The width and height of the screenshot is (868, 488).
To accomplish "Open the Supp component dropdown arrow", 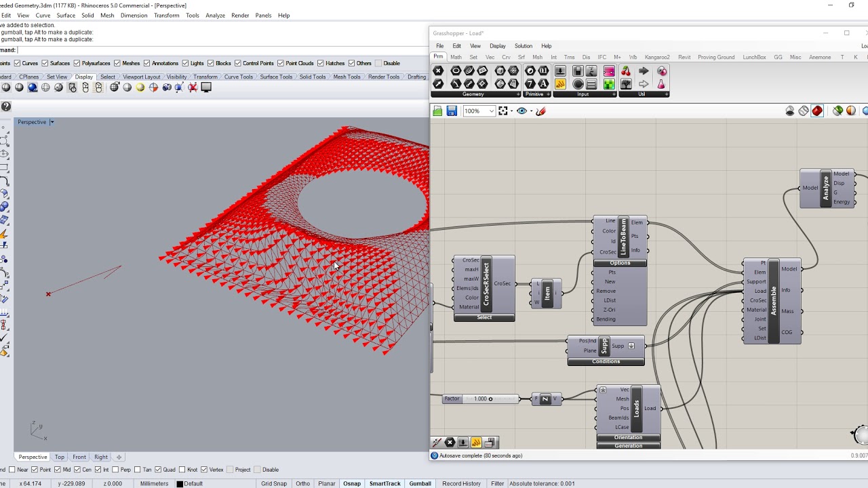I will [631, 346].
